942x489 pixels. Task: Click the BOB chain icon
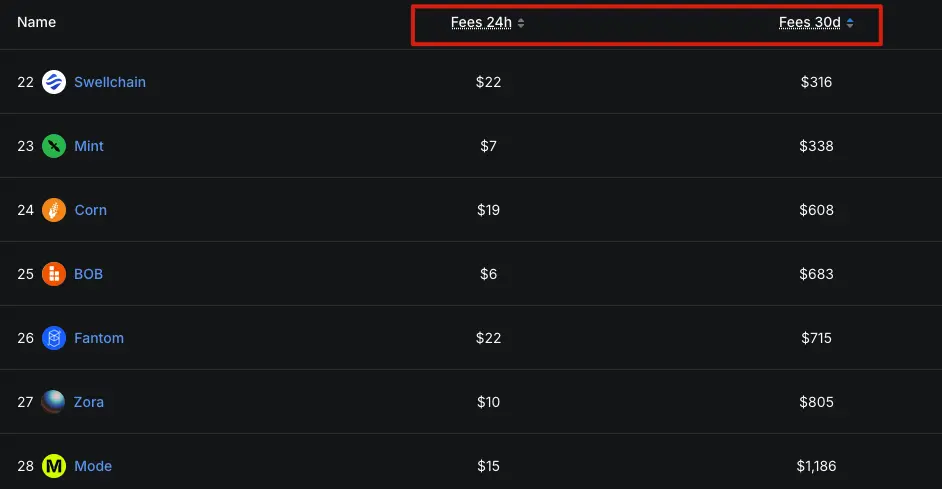[54, 274]
